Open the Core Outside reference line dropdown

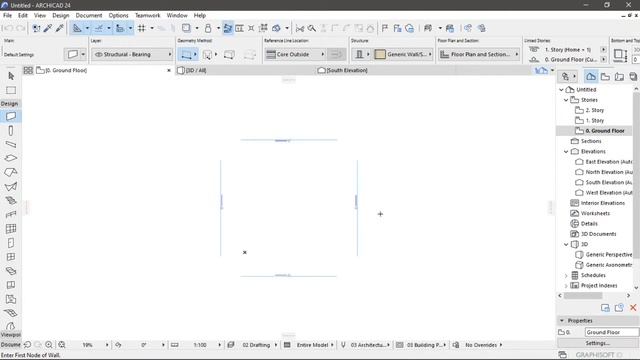tap(295, 54)
